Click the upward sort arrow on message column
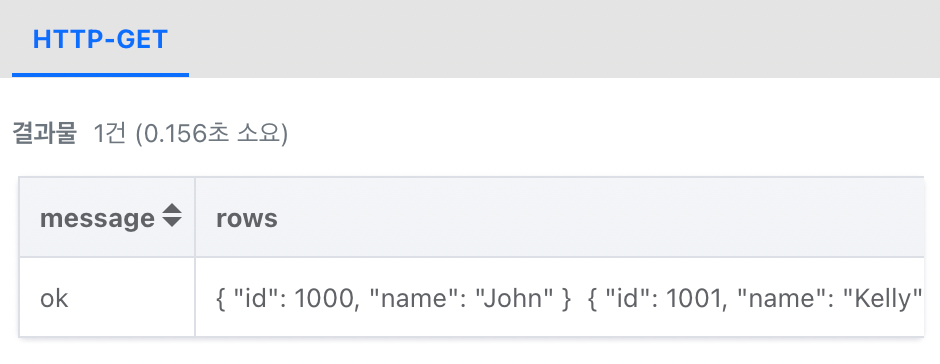The width and height of the screenshot is (940, 364). 172,209
